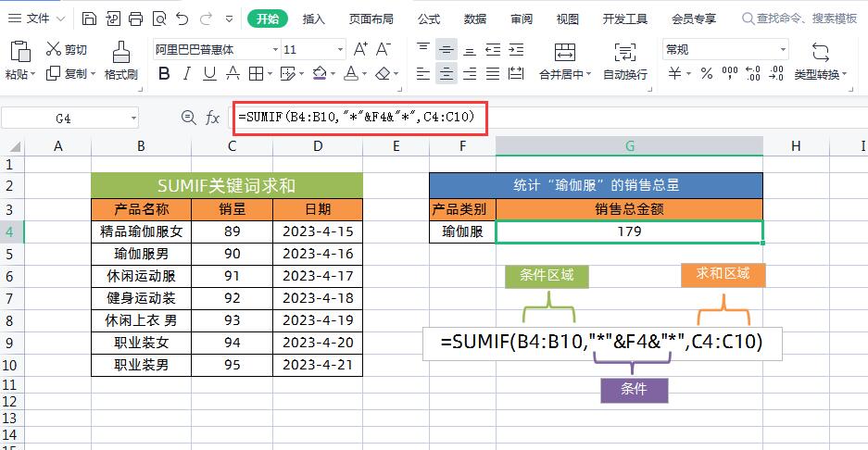Open the font name dropdown

275,50
